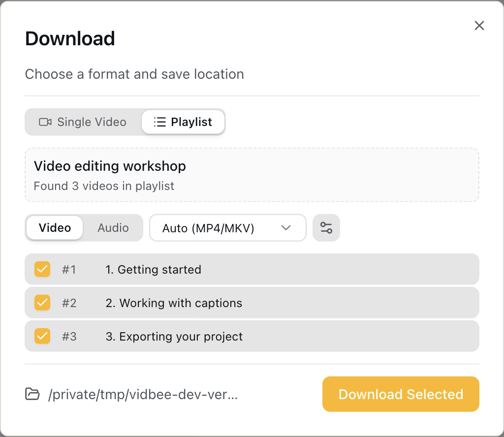Click the Download Selected button
Screen dimensions: 504x437
pyautogui.click(x=401, y=394)
